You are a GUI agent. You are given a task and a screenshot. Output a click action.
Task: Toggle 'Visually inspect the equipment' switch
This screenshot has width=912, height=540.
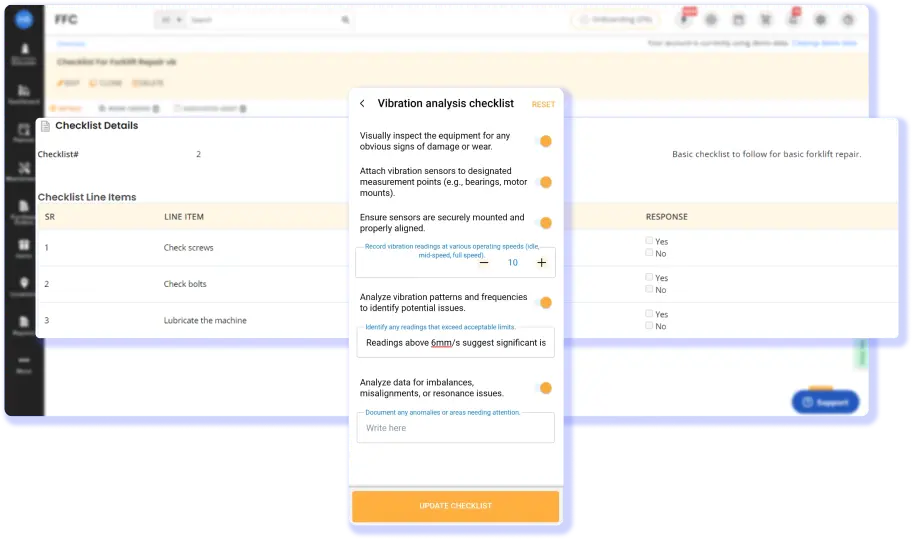pos(544,141)
